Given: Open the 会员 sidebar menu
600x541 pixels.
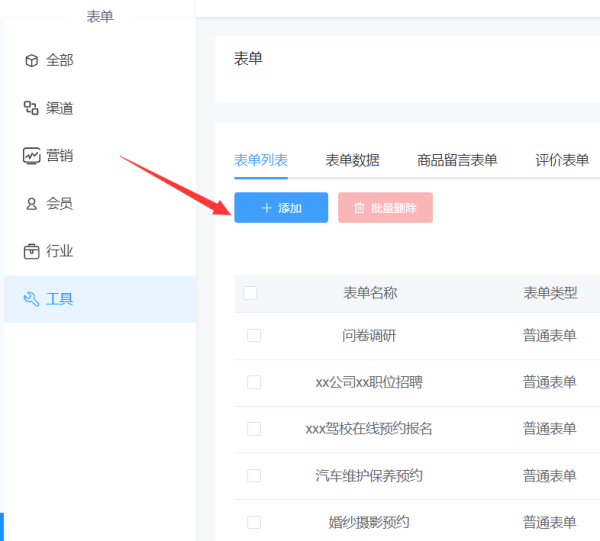Looking at the screenshot, I should [100, 204].
